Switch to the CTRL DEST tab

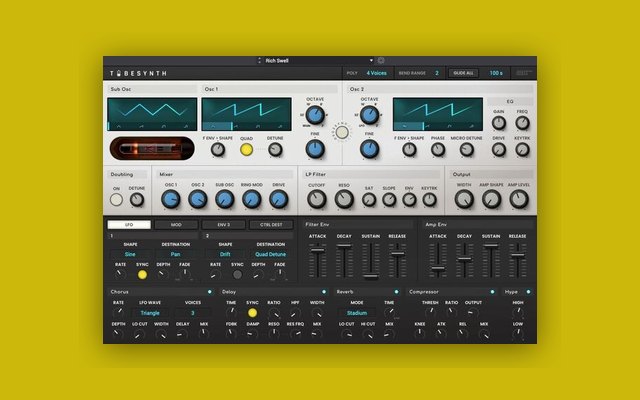click(271, 224)
